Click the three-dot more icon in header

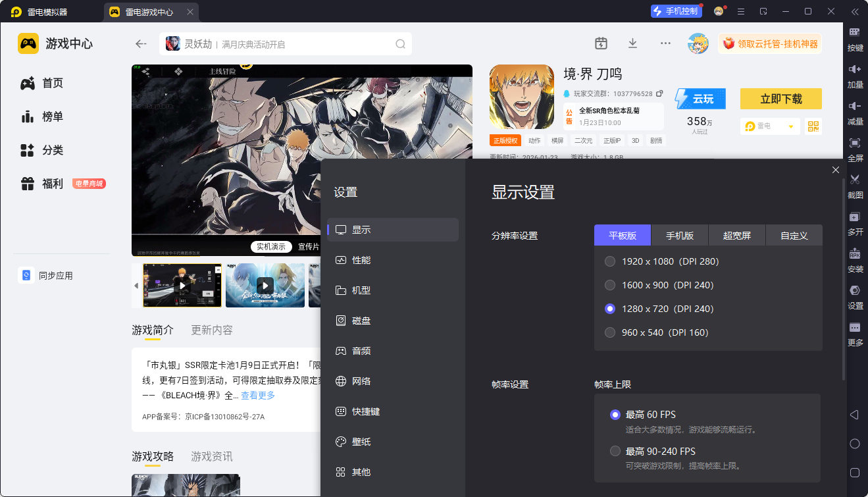(665, 43)
